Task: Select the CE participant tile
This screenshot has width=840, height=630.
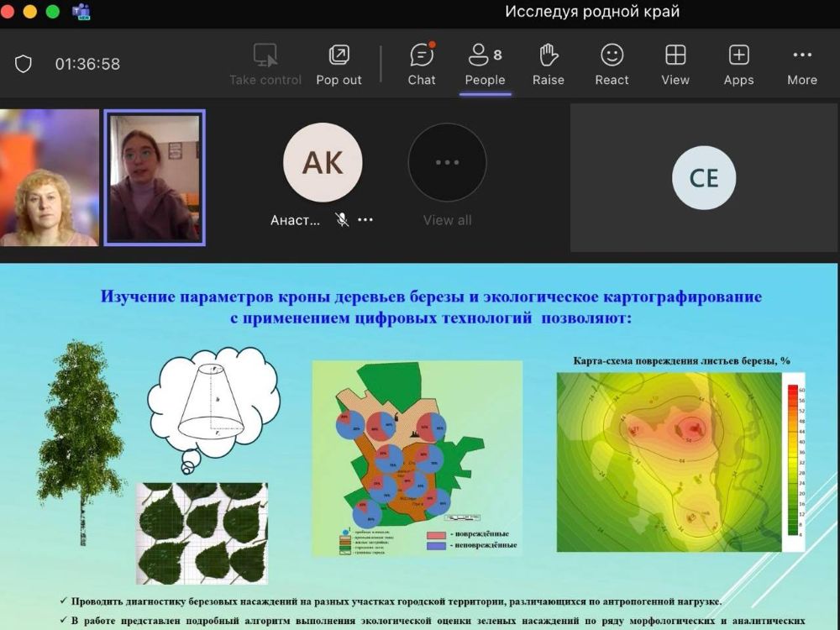Action: click(x=704, y=178)
